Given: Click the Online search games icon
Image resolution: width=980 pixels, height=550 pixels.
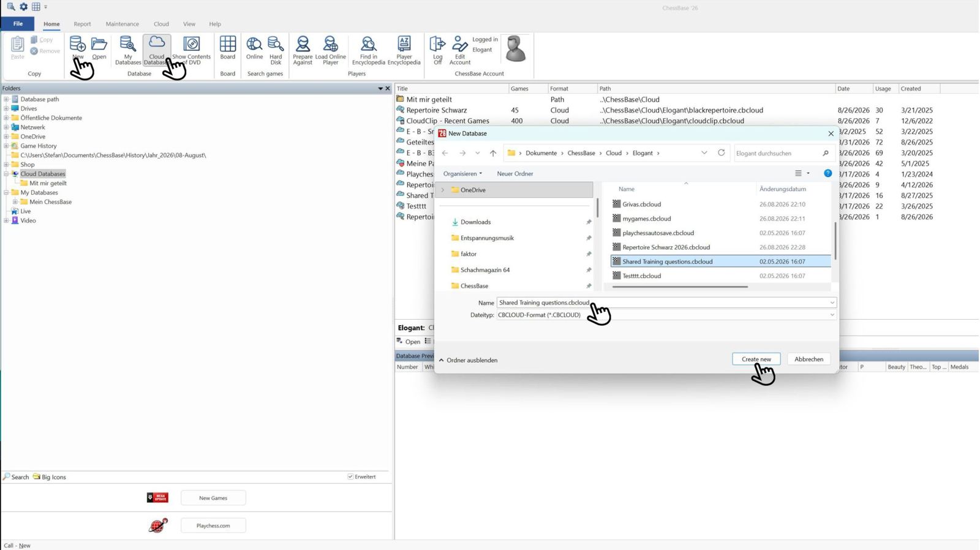Looking at the screenshot, I should pos(254,44).
